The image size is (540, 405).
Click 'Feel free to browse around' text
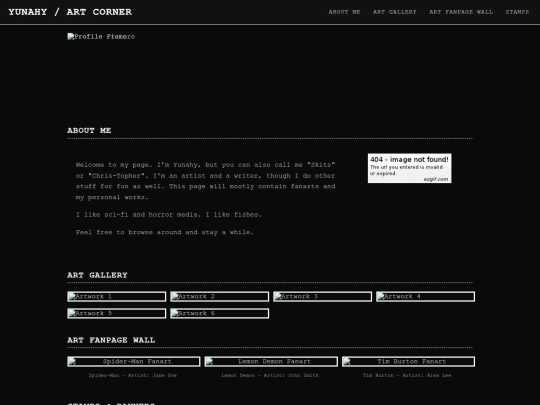pyautogui.click(x=165, y=232)
